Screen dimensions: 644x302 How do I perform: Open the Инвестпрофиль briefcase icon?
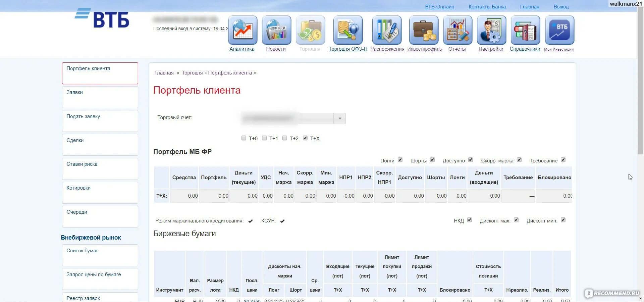(424, 30)
